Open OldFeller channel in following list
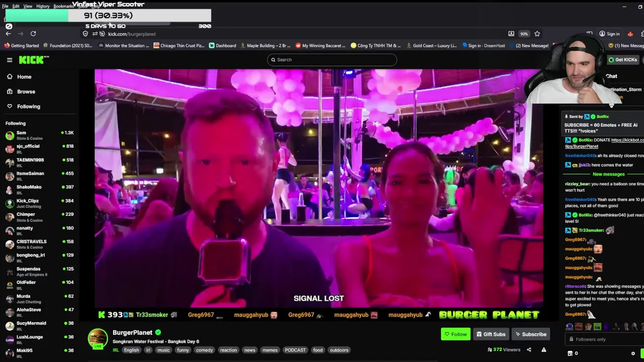The image size is (644, 362). click(x=39, y=285)
